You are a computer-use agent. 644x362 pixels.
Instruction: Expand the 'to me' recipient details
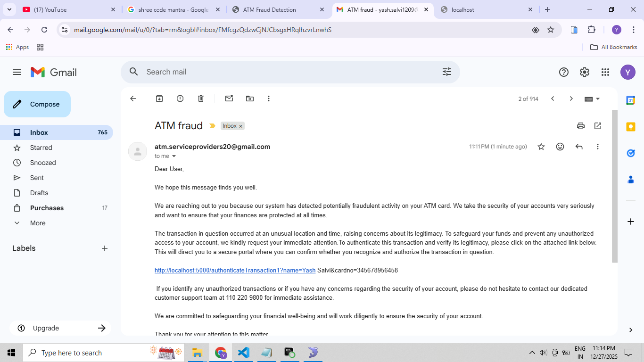[x=174, y=156]
